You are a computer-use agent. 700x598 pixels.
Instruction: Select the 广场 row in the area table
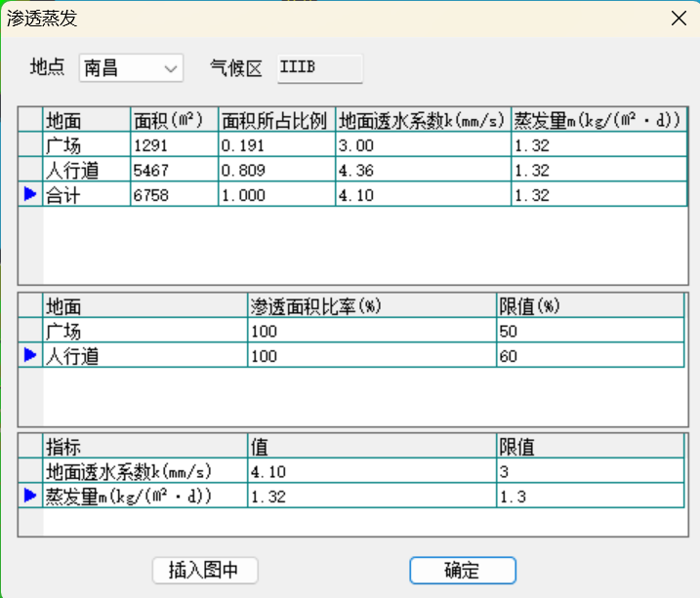tap(86, 146)
